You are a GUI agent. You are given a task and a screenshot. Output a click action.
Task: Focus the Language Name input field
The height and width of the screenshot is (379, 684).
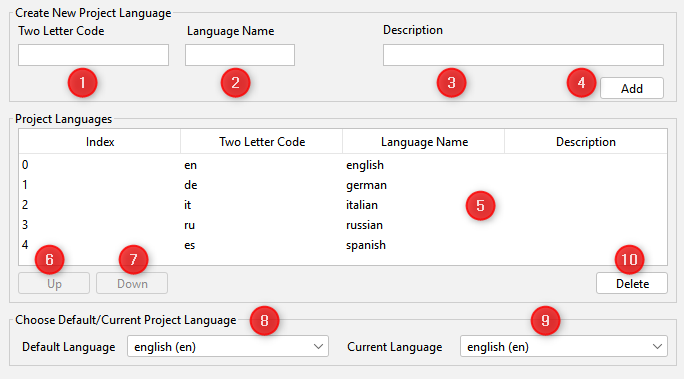240,55
